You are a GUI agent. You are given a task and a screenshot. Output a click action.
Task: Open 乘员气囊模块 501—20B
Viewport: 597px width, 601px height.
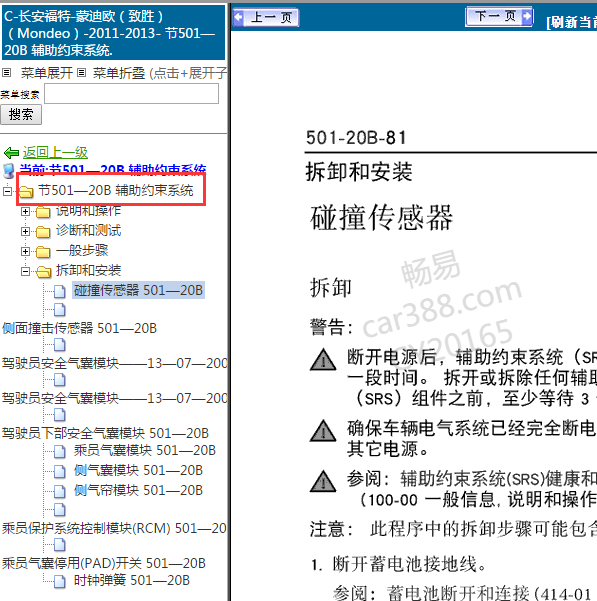pyautogui.click(x=145, y=450)
